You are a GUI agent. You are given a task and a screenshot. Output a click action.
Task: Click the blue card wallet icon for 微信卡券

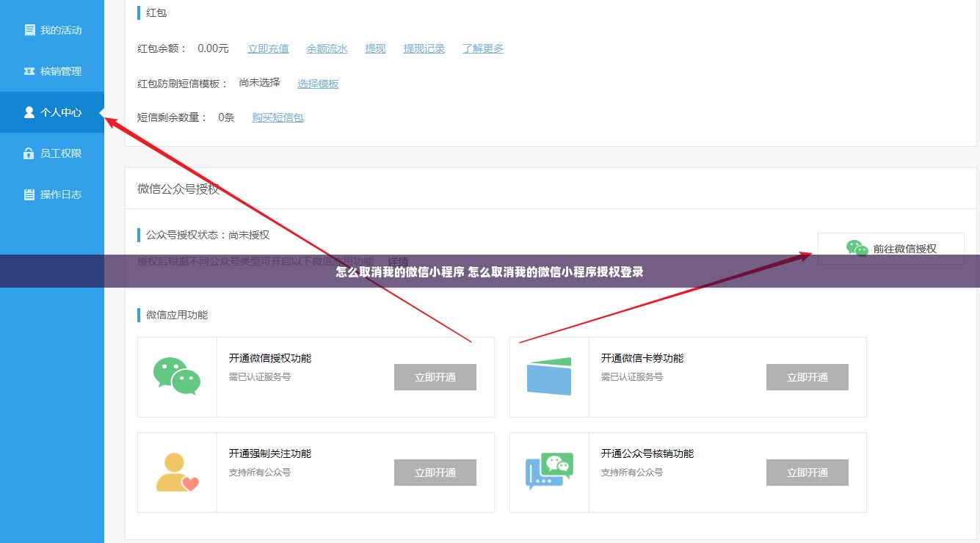pos(549,376)
